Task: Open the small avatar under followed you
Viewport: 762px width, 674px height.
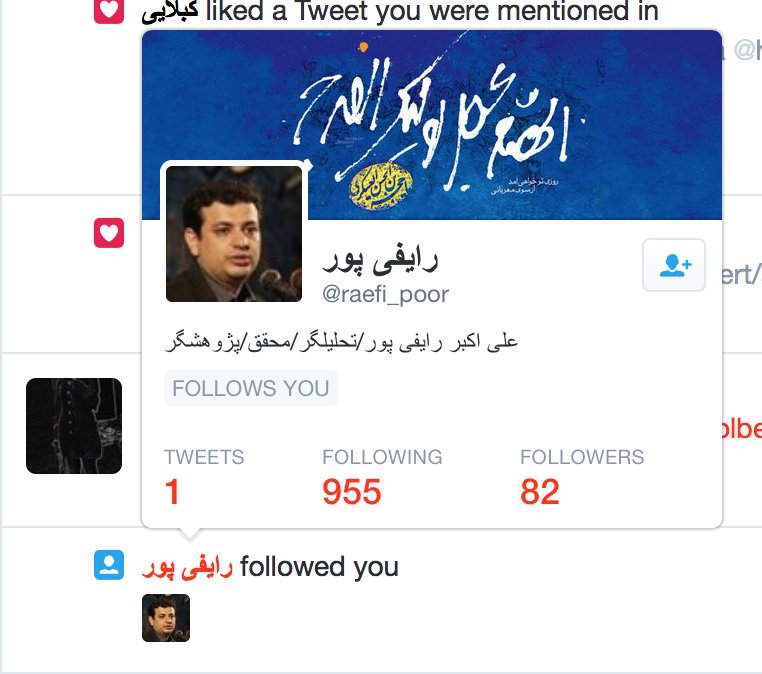Action: (166, 618)
